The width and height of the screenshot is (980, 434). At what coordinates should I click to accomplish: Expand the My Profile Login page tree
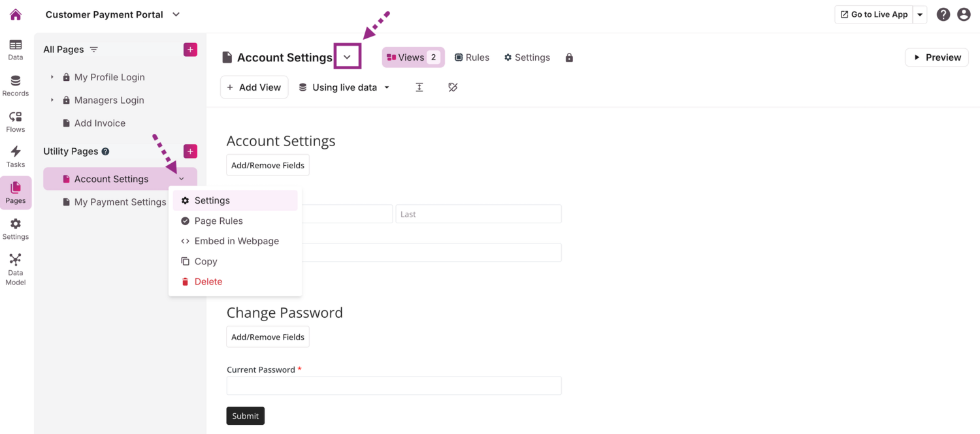(52, 77)
